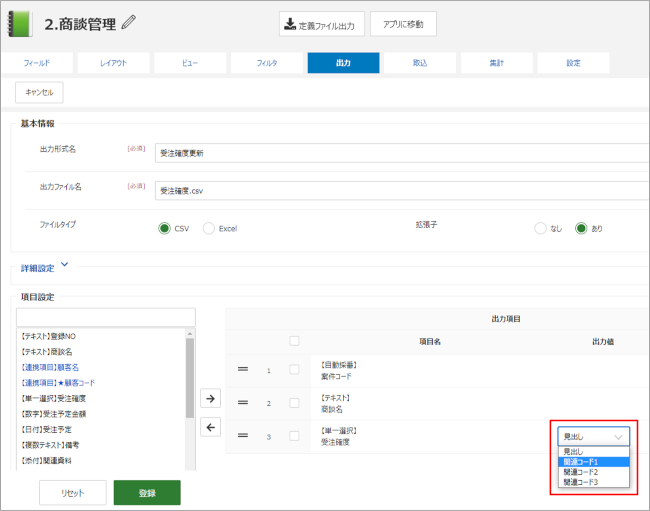
Task: Choose 関連コード3 in the dropdown list
Action: 593,482
